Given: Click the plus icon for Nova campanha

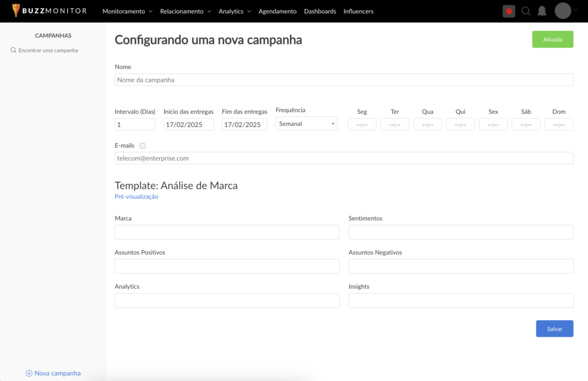Looking at the screenshot, I should point(29,374).
